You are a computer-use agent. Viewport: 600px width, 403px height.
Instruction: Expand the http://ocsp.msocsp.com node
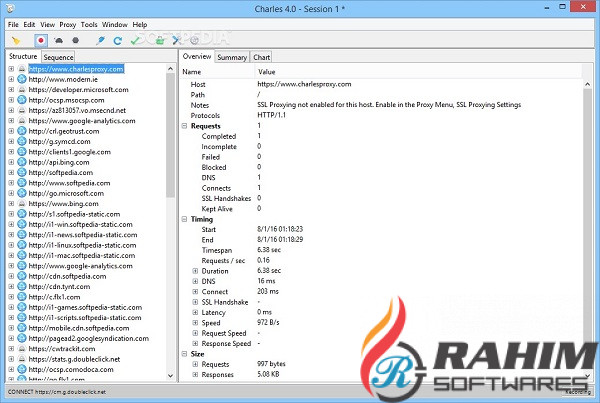(11, 100)
